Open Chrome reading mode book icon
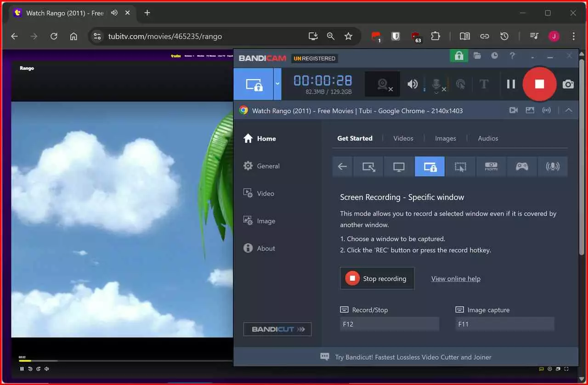 tap(465, 36)
